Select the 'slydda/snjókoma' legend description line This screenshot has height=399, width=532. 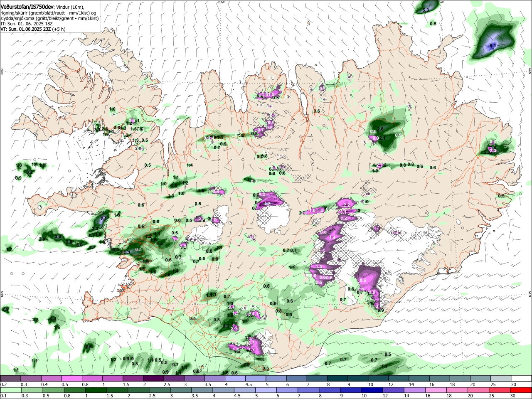point(49,18)
